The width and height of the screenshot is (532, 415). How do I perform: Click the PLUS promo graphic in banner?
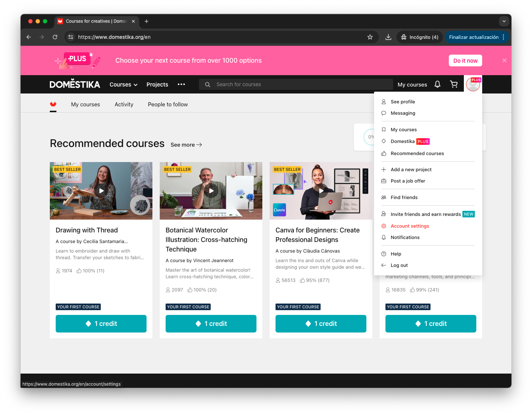tap(77, 60)
